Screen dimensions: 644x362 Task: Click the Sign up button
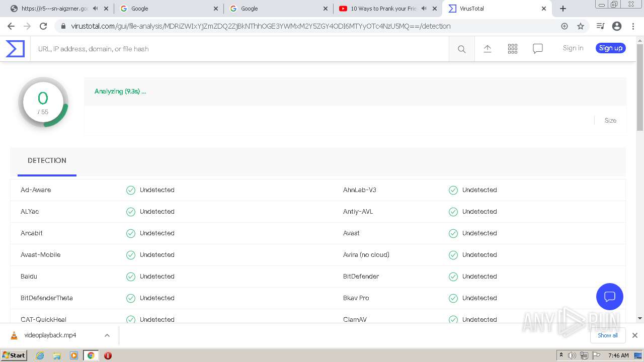tap(611, 48)
